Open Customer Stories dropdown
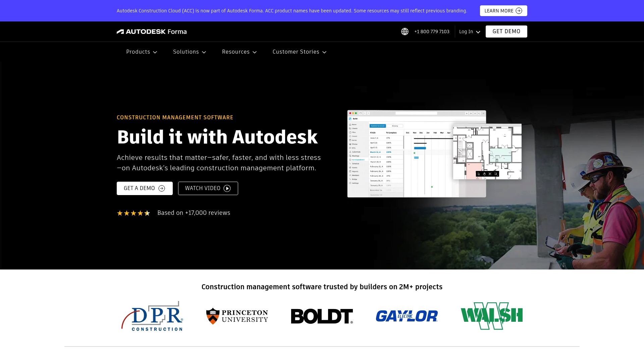 point(300,52)
